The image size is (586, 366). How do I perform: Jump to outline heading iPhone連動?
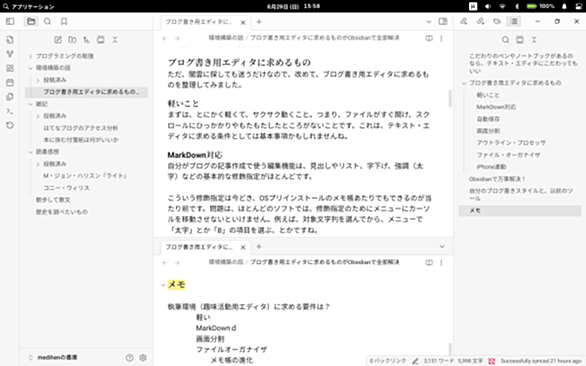click(491, 167)
